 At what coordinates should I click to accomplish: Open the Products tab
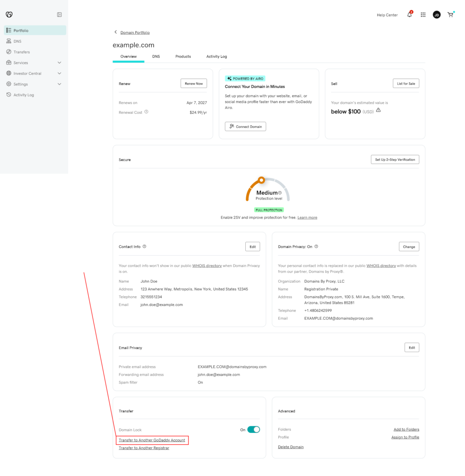pyautogui.click(x=183, y=56)
